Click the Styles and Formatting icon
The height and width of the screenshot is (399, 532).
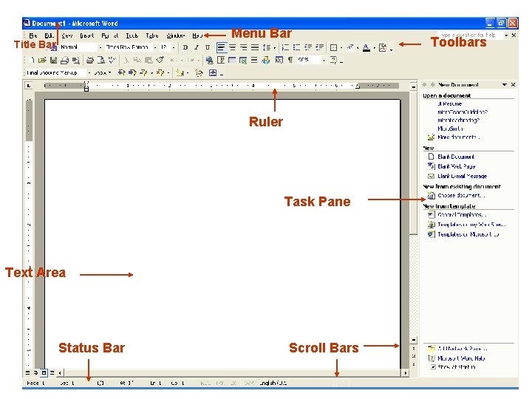coord(53,47)
